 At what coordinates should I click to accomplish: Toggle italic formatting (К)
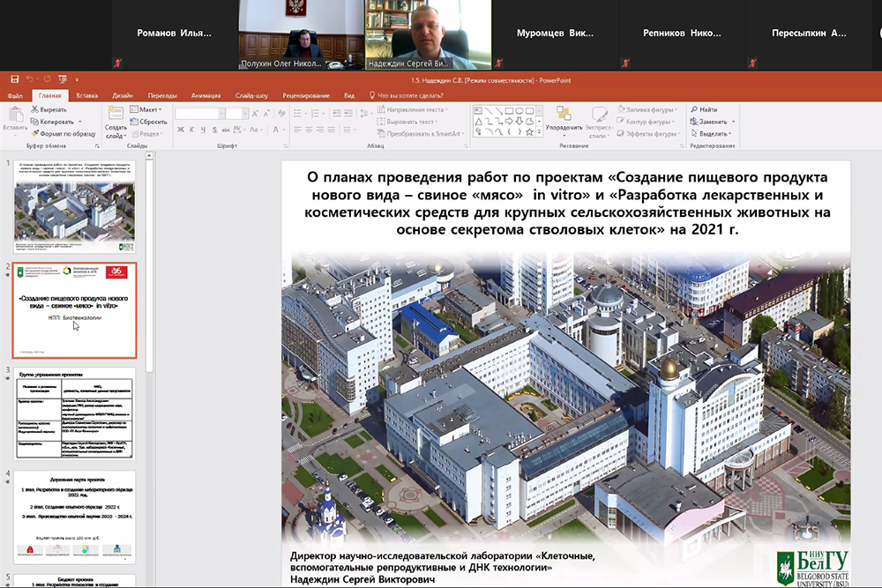pyautogui.click(x=192, y=130)
